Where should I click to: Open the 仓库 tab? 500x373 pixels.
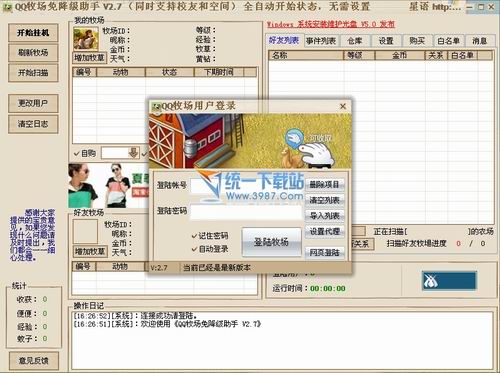click(x=354, y=41)
